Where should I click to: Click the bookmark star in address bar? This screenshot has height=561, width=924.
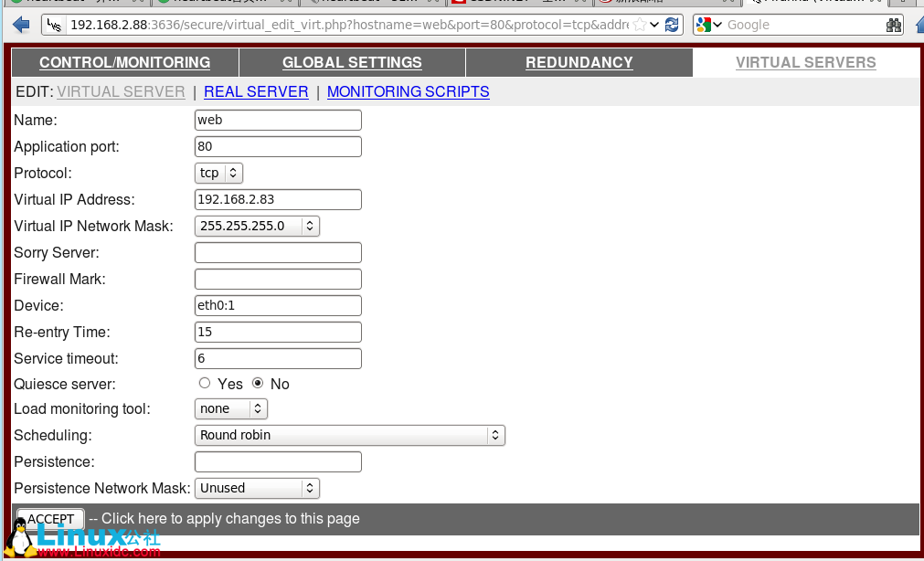(x=641, y=25)
